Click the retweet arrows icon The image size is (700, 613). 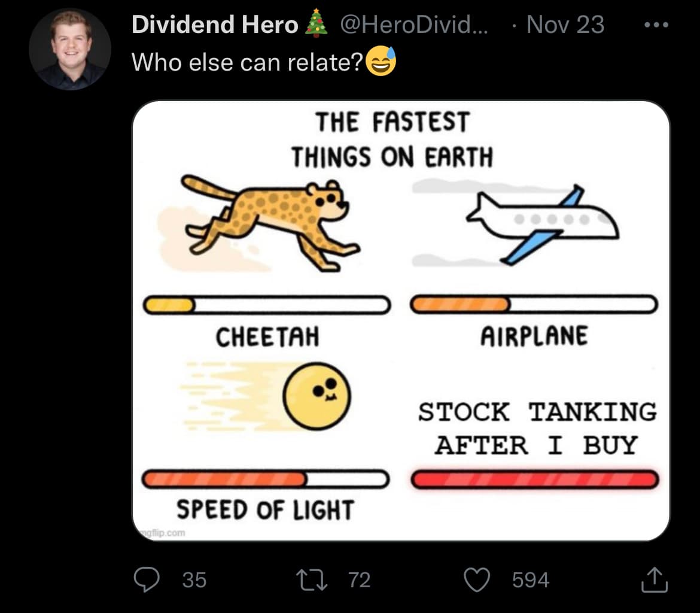point(312,579)
